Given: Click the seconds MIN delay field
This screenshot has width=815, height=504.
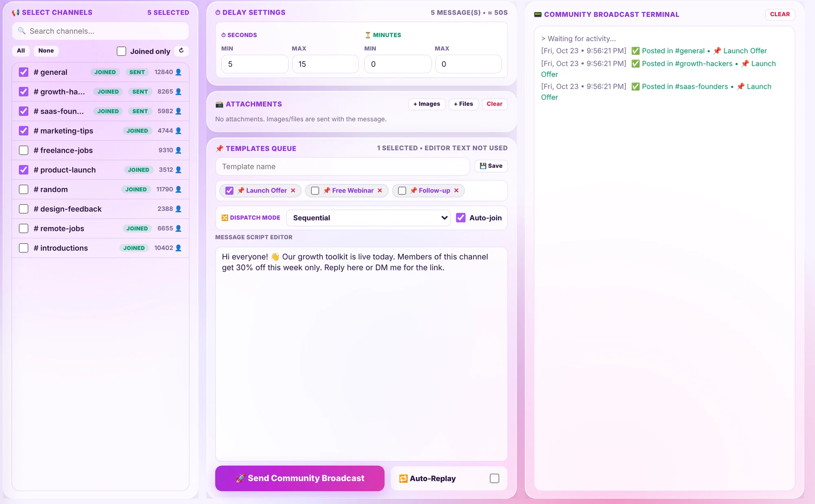Looking at the screenshot, I should pyautogui.click(x=255, y=64).
